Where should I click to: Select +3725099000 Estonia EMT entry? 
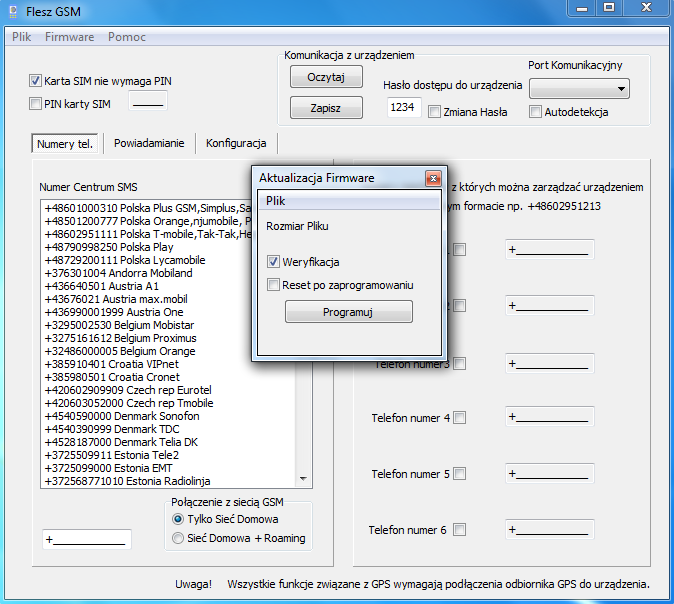pyautogui.click(x=108, y=468)
